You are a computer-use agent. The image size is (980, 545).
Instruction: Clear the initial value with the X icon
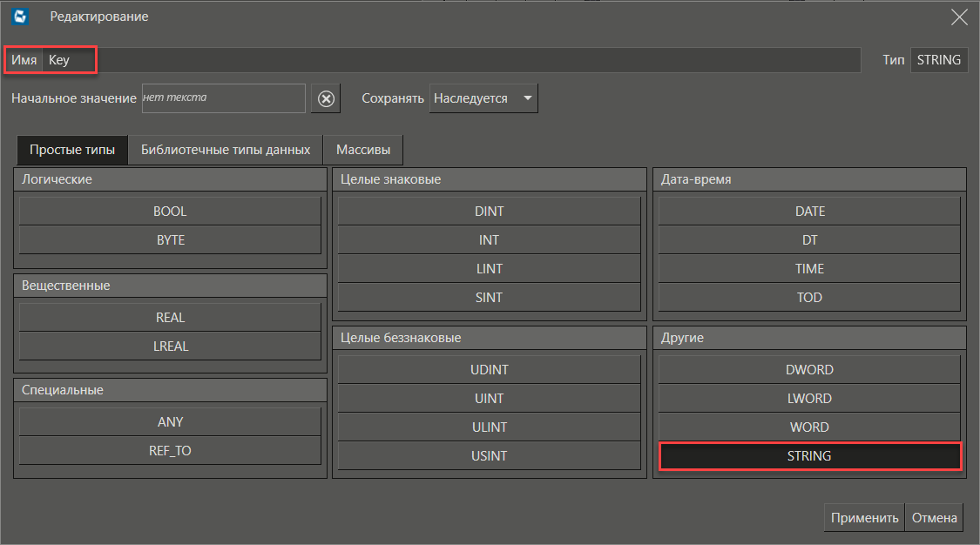326,98
